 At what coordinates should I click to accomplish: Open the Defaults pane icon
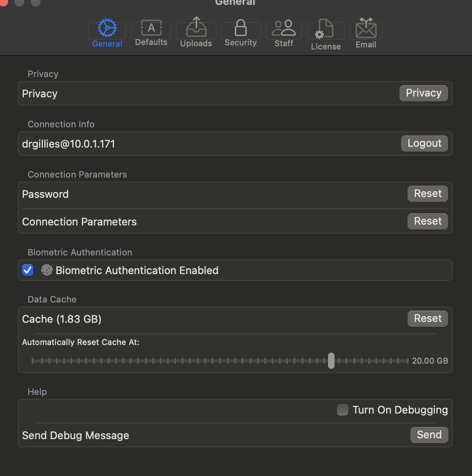point(151,28)
